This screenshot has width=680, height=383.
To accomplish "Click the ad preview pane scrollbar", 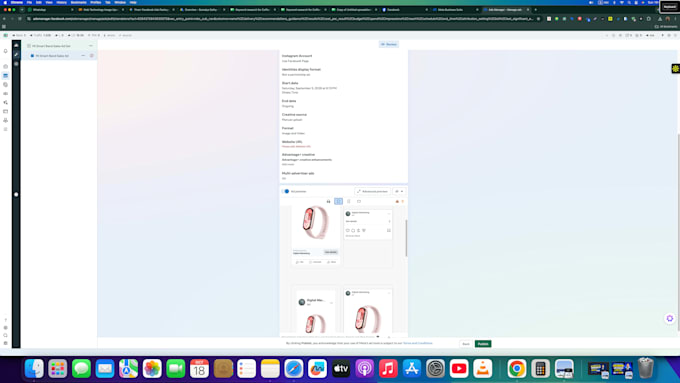I will [406, 238].
